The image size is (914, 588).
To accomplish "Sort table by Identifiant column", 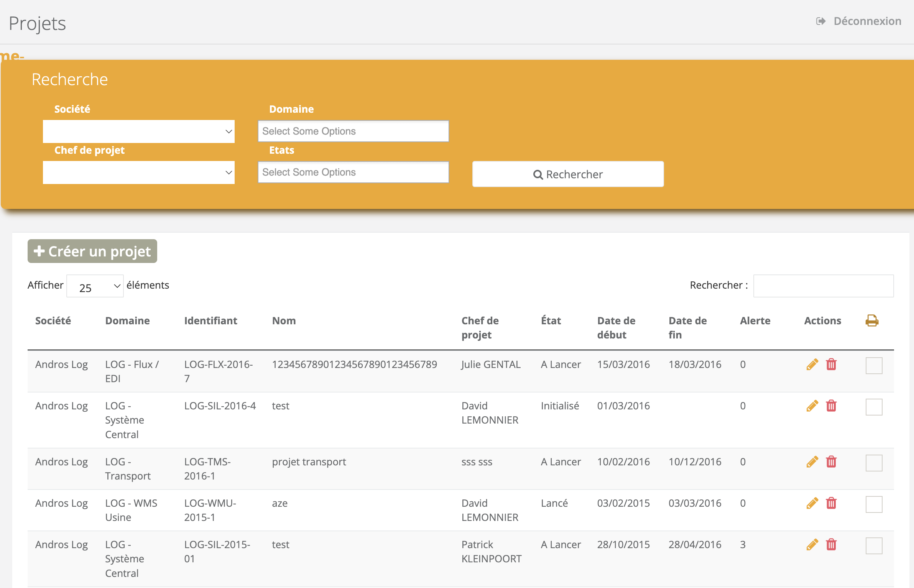I will click(x=210, y=321).
